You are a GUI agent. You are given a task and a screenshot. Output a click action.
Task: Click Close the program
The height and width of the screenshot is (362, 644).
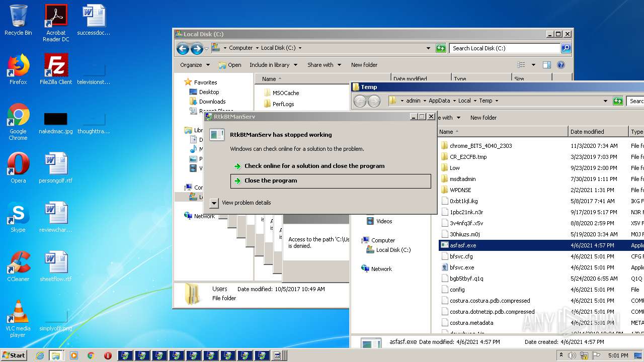coord(331,181)
